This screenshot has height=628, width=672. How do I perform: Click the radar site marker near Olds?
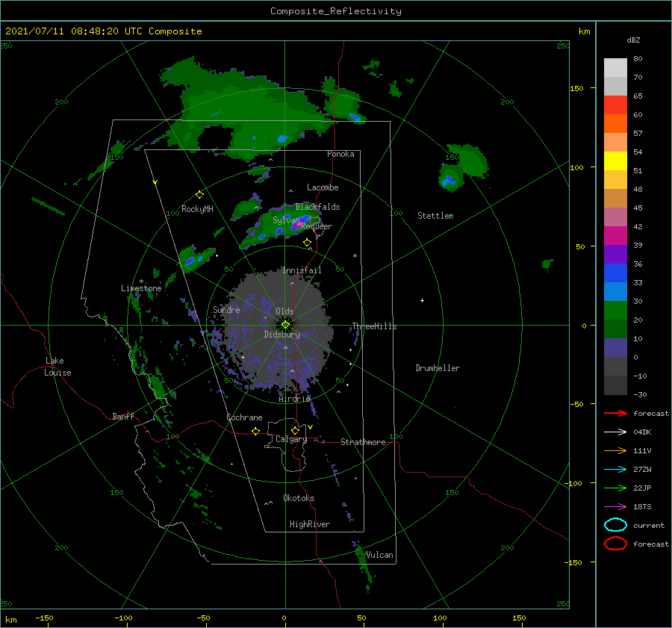coord(285,325)
